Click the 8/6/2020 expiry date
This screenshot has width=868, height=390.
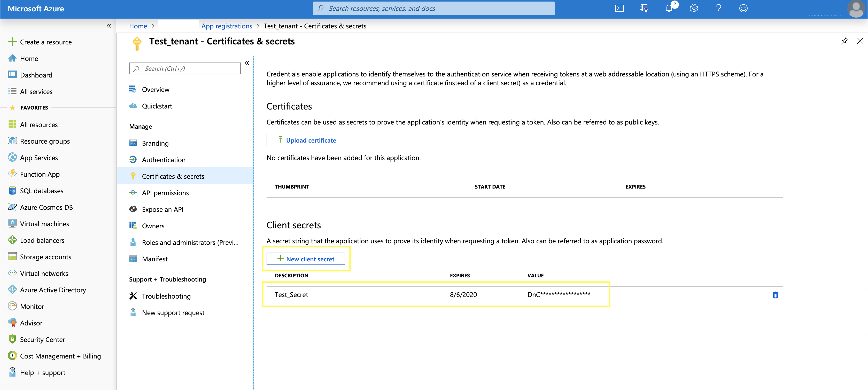click(x=463, y=295)
